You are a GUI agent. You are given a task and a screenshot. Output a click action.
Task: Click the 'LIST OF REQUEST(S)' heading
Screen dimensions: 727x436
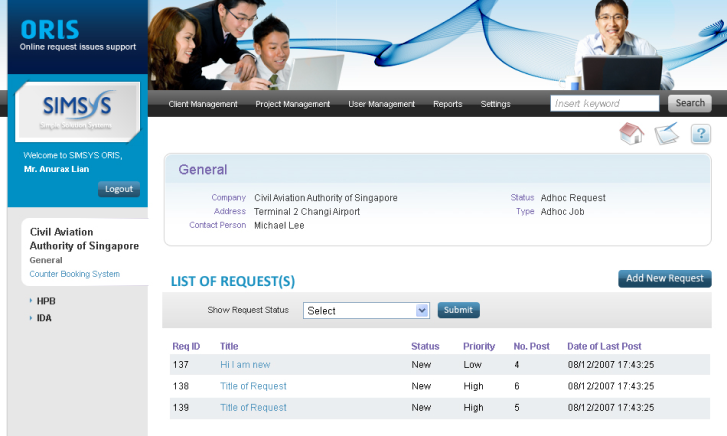pos(233,281)
